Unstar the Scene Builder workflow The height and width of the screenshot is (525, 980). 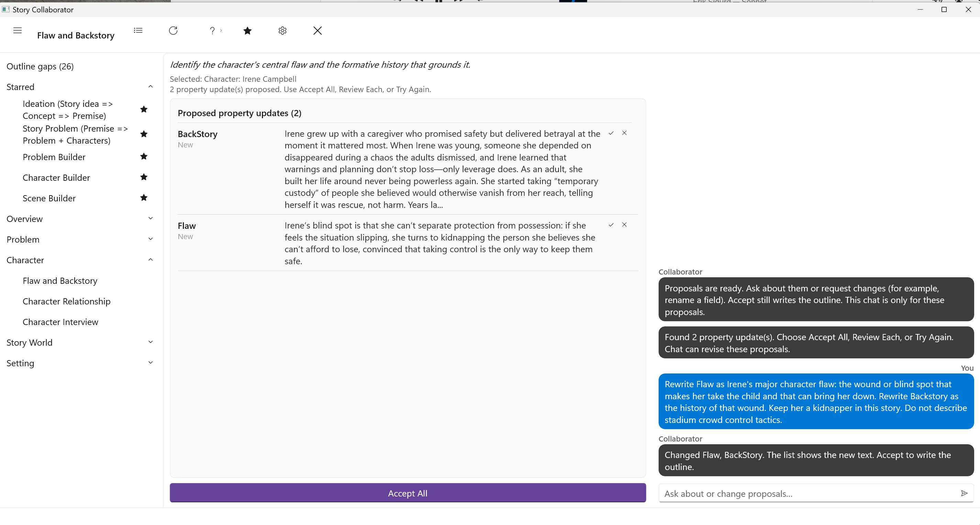tap(144, 197)
